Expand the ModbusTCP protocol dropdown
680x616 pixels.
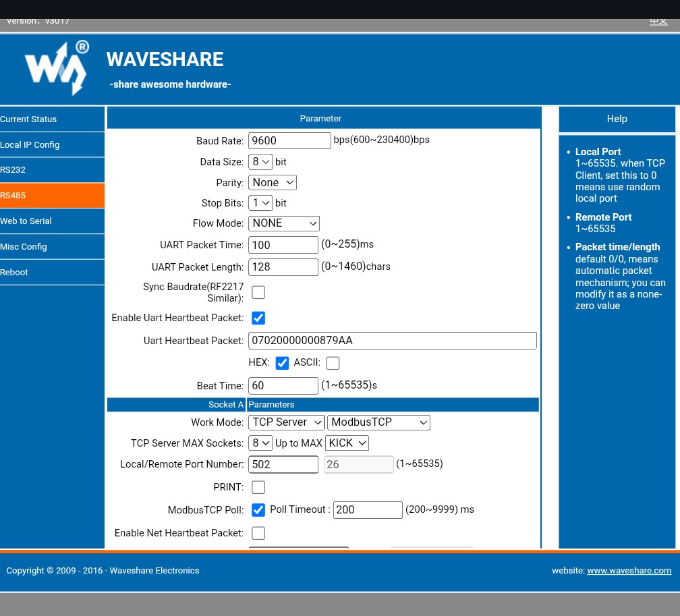(x=378, y=422)
